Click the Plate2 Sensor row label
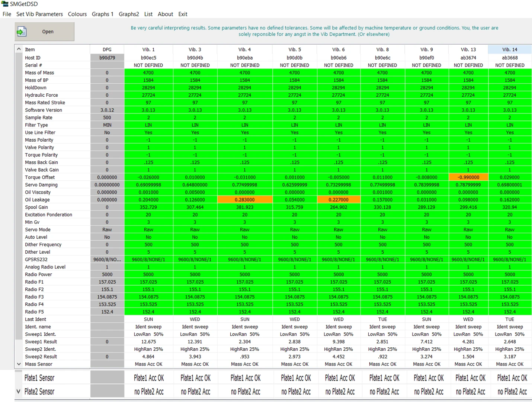This screenshot has height=402, width=532. [x=39, y=392]
